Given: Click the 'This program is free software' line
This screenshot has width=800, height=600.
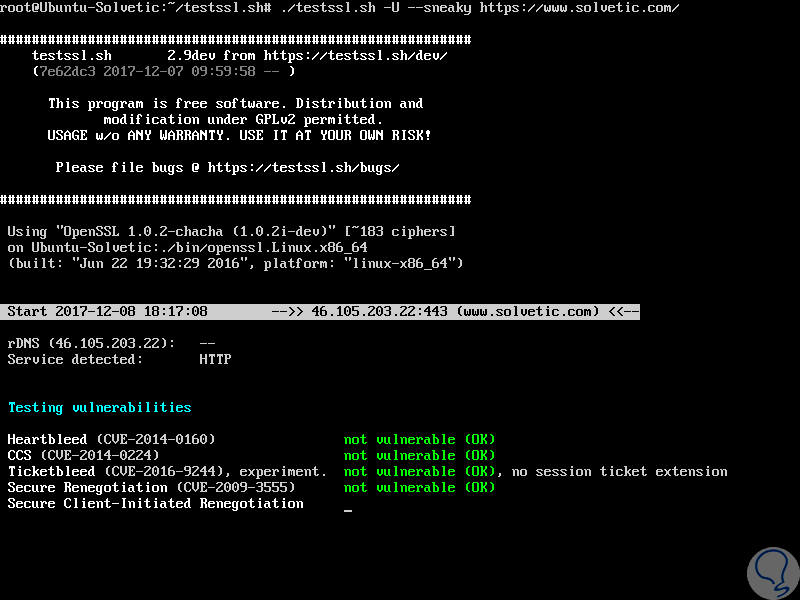Looking at the screenshot, I should 236,104.
